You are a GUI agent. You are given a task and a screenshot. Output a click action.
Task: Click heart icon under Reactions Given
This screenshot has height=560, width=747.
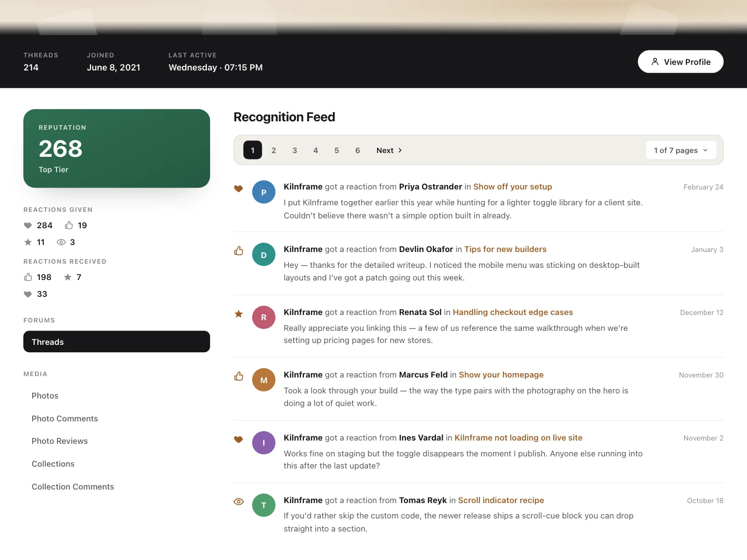pos(28,225)
